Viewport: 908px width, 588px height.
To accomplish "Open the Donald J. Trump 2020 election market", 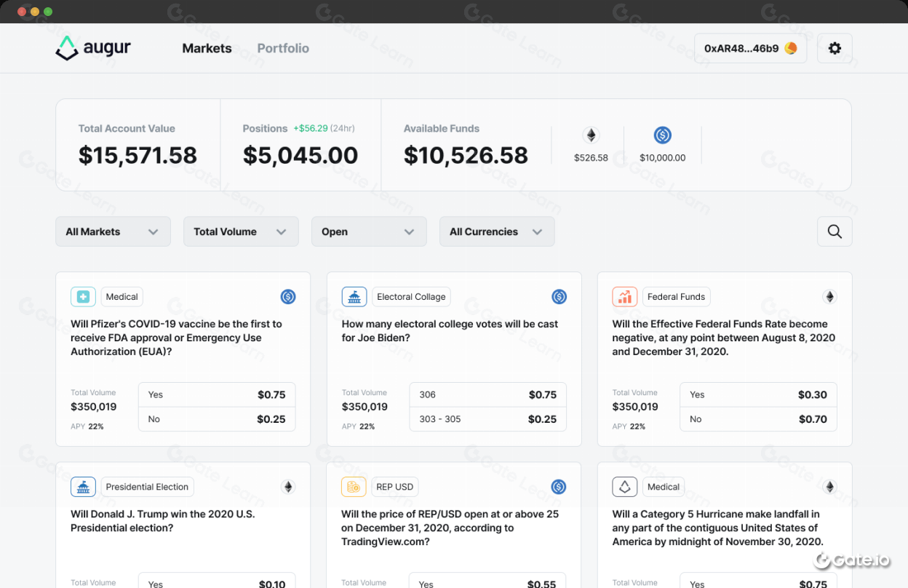I will (x=163, y=521).
